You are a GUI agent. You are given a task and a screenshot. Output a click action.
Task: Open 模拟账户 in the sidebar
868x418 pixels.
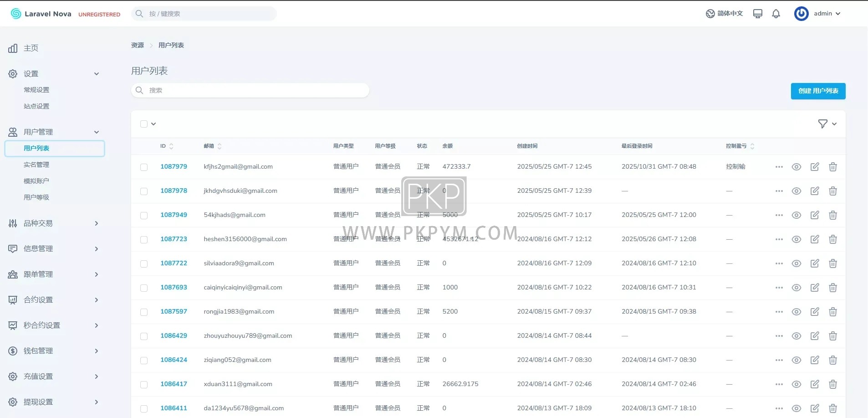36,181
